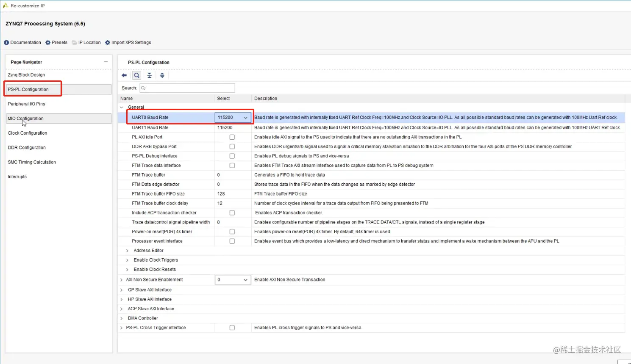This screenshot has height=364, width=631.
Task: Click FTM Trace buffer value 0
Action: pyautogui.click(x=219, y=175)
